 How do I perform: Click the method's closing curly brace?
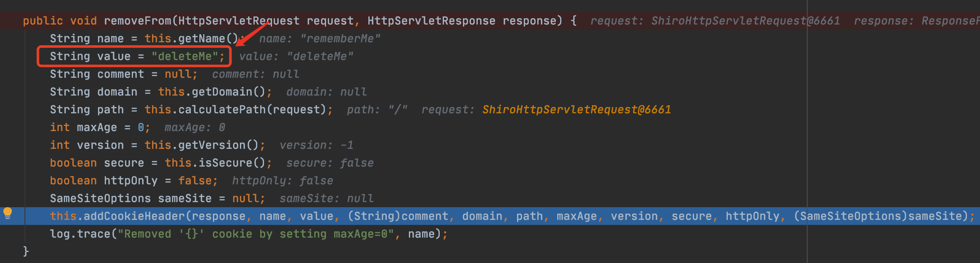click(26, 251)
